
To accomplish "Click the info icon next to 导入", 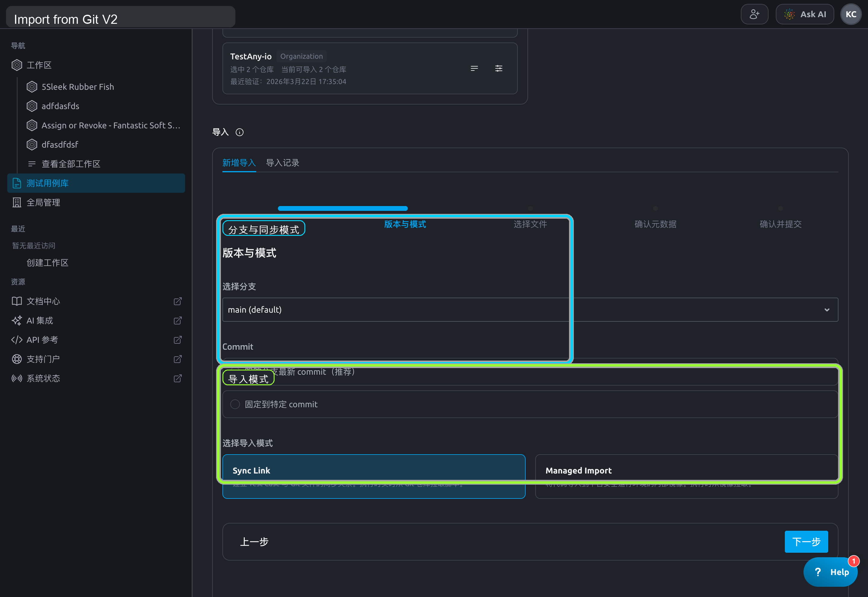I will [x=240, y=133].
